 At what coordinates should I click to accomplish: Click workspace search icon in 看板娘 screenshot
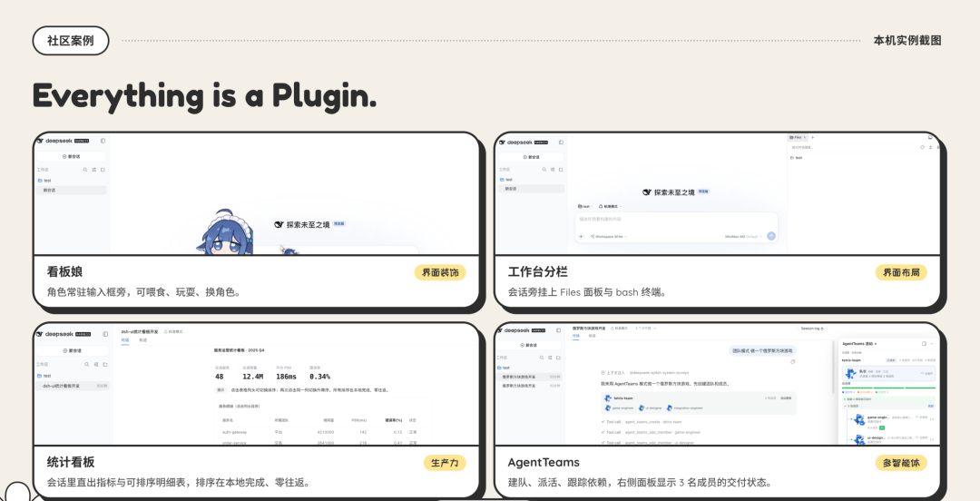coord(85,170)
